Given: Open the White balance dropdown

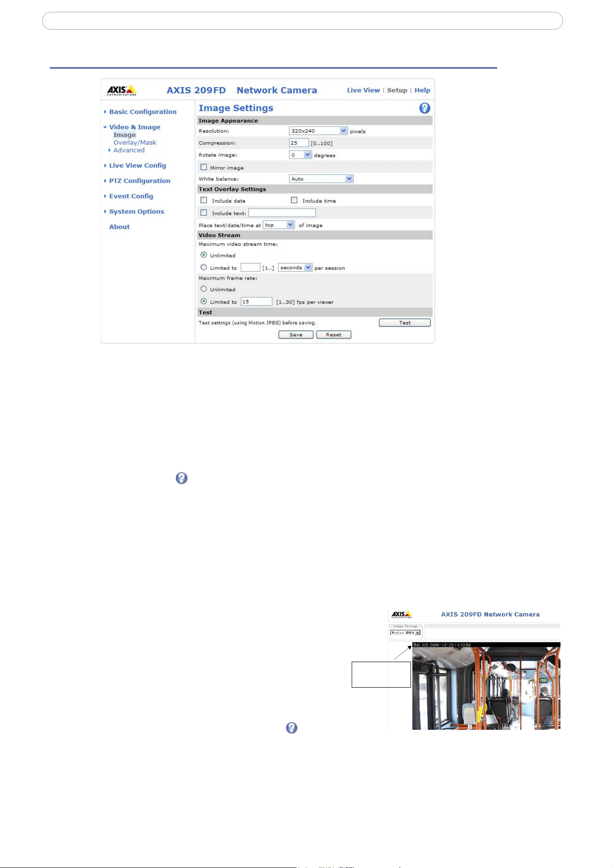Looking at the screenshot, I should [x=321, y=179].
